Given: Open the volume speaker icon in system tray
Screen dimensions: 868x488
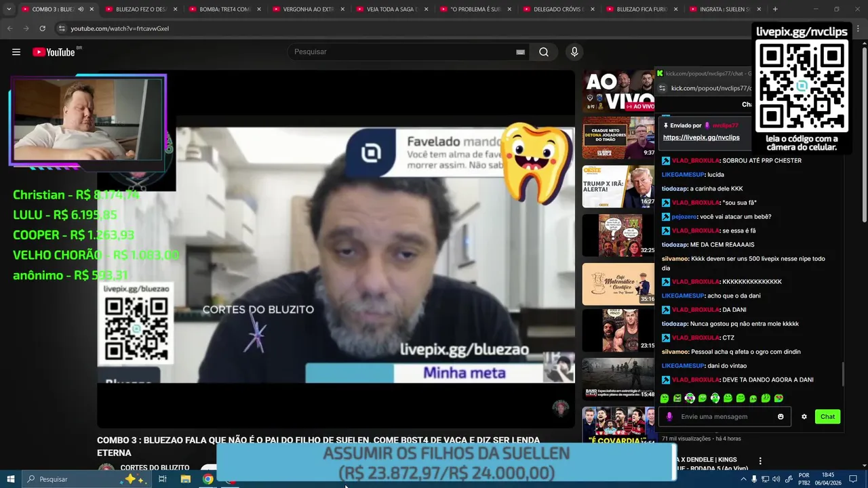Looking at the screenshot, I should pos(776,479).
